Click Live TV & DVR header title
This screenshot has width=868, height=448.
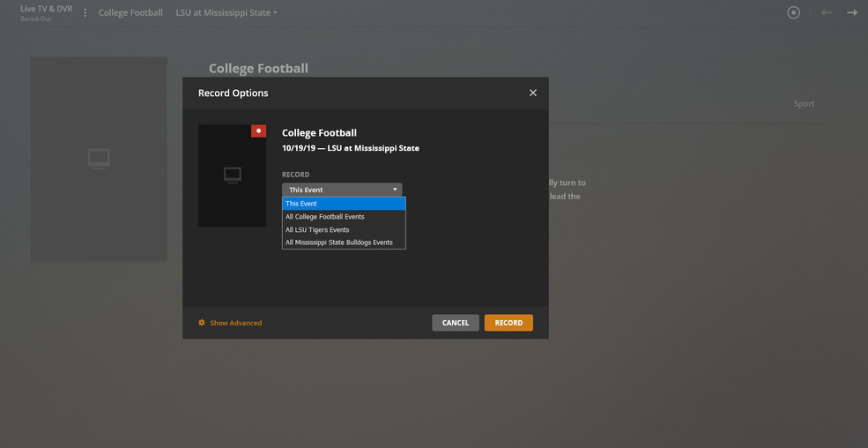click(x=47, y=9)
